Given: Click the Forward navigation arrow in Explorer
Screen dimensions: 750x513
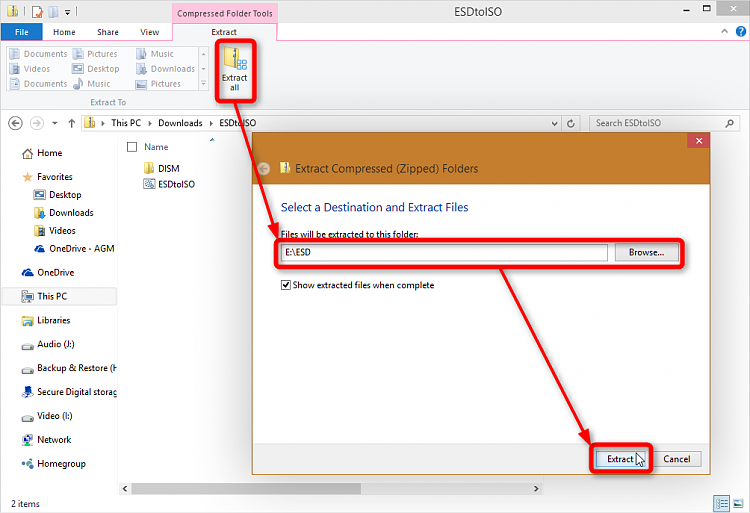Looking at the screenshot, I should click(x=36, y=123).
